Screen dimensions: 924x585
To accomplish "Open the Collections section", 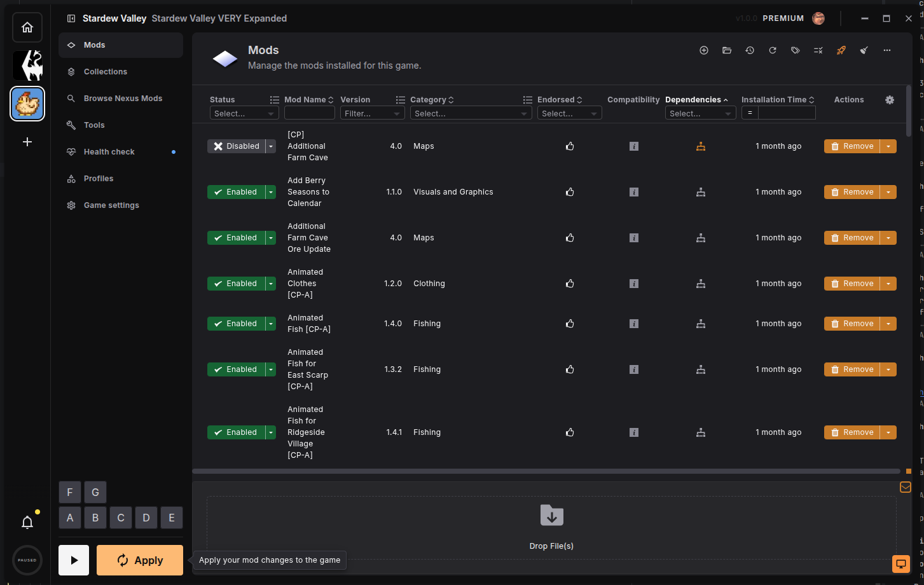I will pos(121,72).
